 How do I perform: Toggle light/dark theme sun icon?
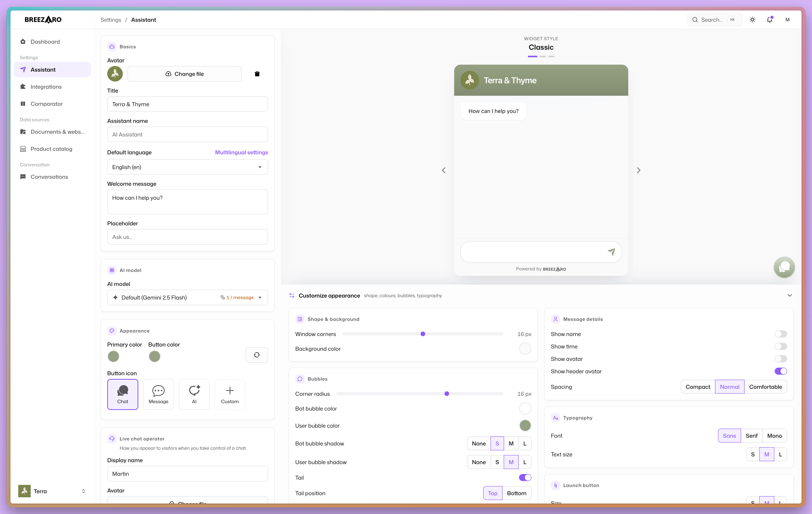(752, 20)
